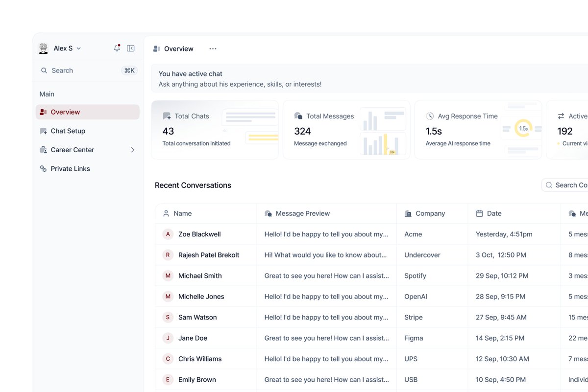The height and width of the screenshot is (392, 588).
Task: Focus the sidebar Search field
Action: (x=88, y=70)
